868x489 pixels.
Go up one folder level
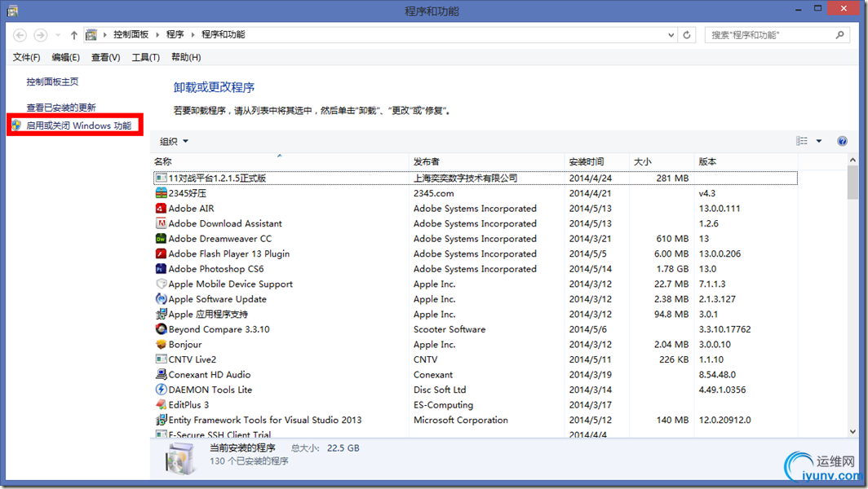coord(73,35)
